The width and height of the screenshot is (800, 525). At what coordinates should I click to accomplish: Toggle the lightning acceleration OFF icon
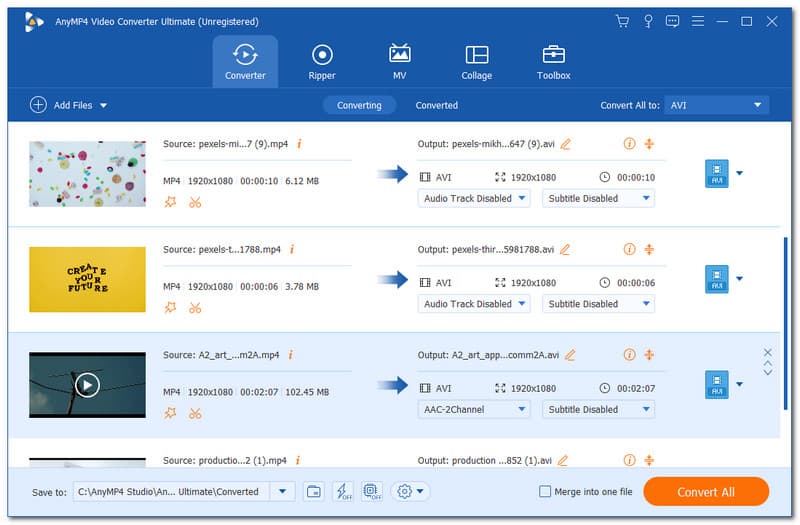point(343,491)
